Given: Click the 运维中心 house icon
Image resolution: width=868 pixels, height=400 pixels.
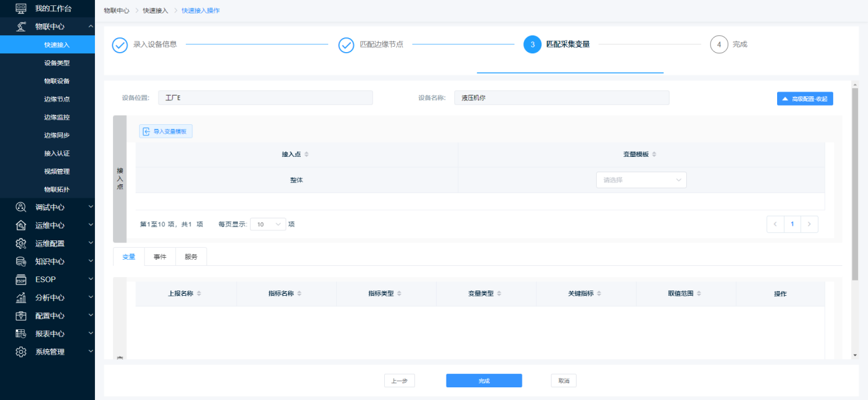Looking at the screenshot, I should (21, 225).
